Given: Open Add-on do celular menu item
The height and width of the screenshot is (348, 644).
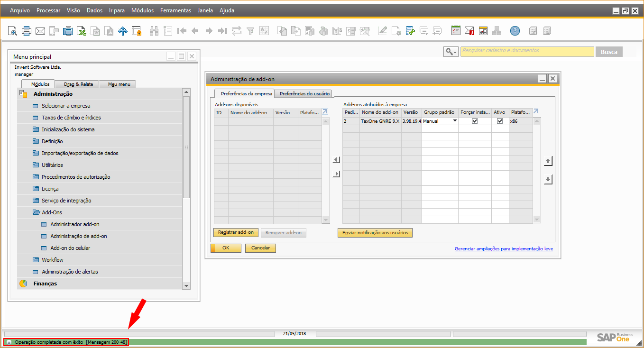Looking at the screenshot, I should [70, 248].
